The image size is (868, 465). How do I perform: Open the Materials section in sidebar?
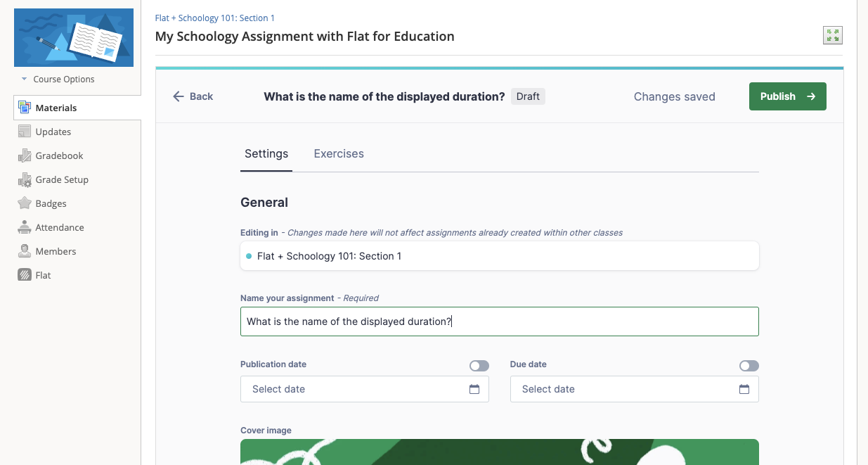56,108
